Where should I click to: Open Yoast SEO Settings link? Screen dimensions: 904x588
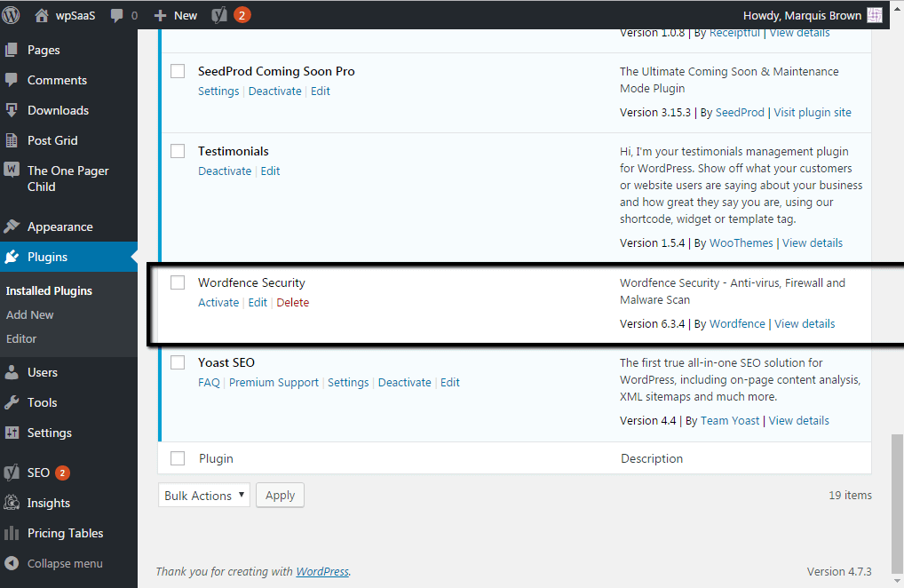tap(348, 383)
